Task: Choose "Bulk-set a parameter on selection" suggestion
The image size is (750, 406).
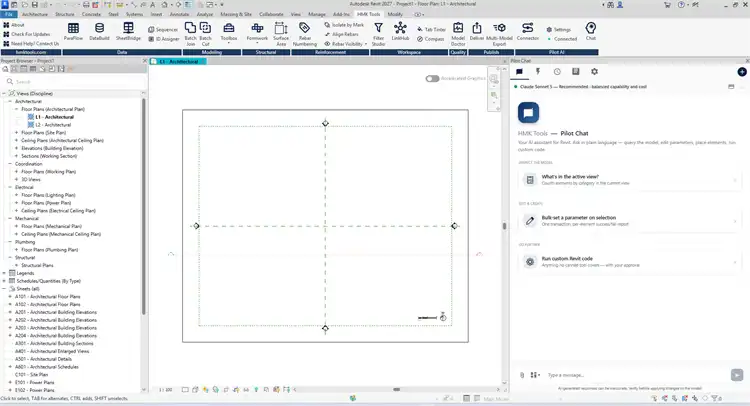Action: (629, 220)
